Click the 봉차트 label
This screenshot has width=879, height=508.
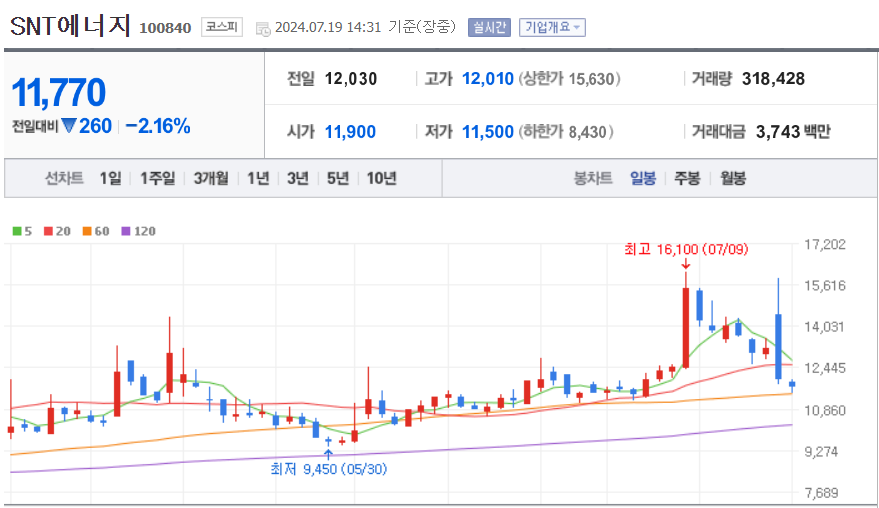point(593,178)
